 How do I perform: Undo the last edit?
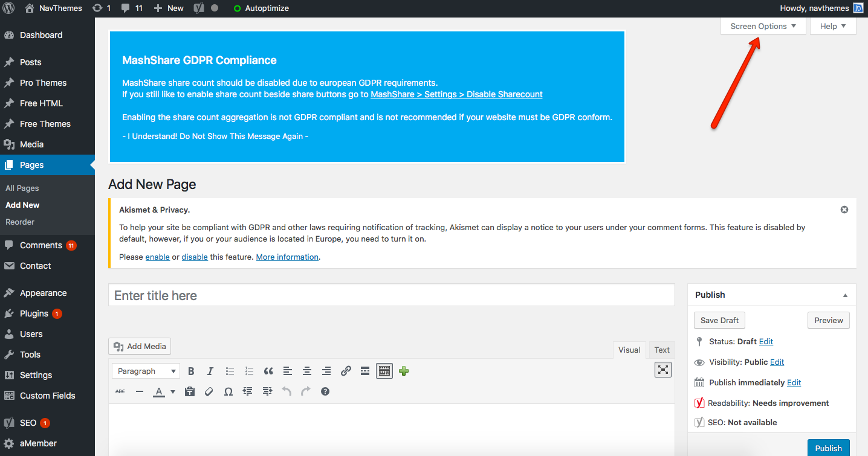tap(287, 391)
